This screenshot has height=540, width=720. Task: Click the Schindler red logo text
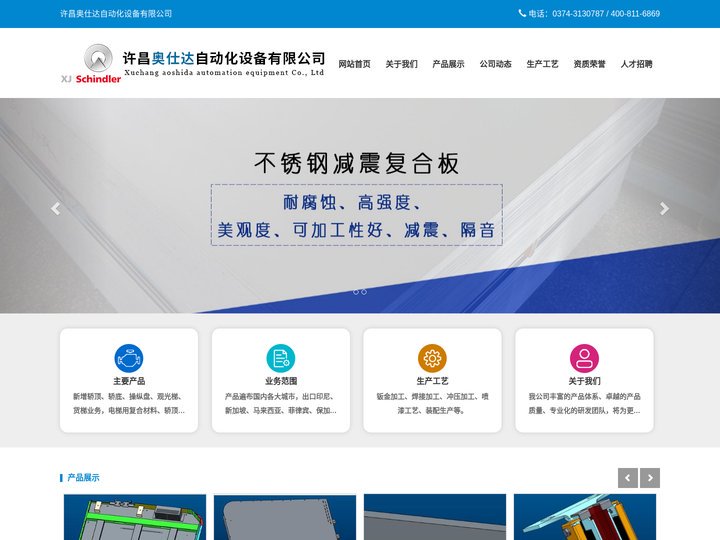(98, 79)
